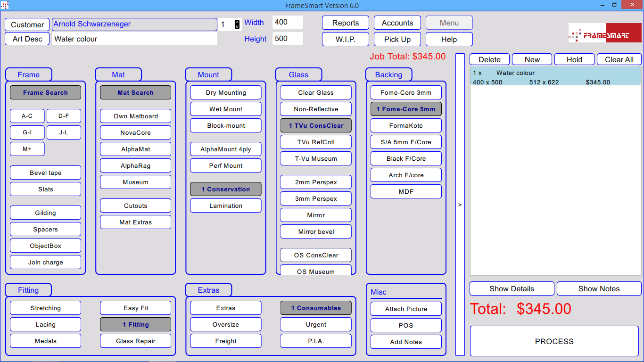Click the app icon in title bar

click(x=5, y=5)
